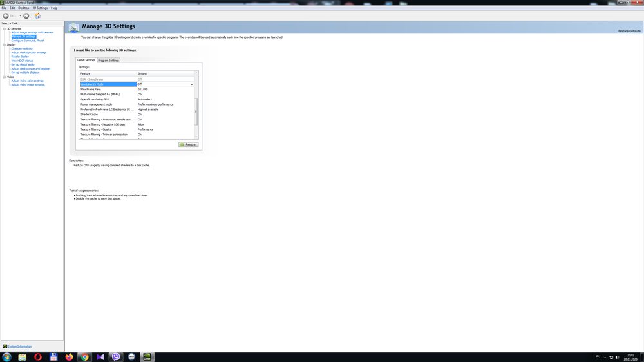The width and height of the screenshot is (644, 362).
Task: Open Adjust video color settings
Action: [27, 81]
